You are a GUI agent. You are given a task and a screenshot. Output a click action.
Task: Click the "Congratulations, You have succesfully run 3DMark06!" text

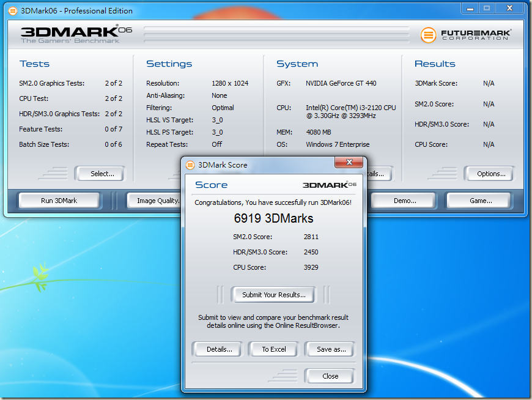tap(273, 202)
